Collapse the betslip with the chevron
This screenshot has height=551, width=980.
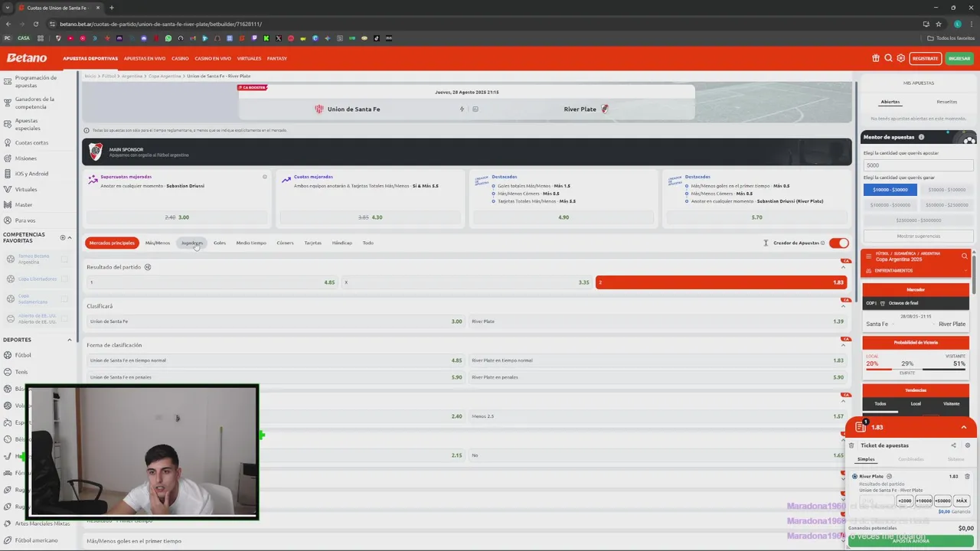tap(964, 427)
